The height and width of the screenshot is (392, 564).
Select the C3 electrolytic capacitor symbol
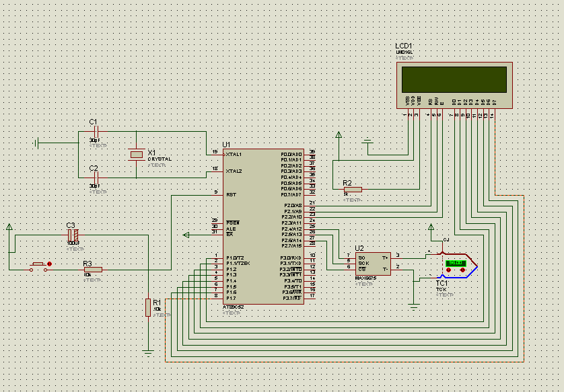73,235
